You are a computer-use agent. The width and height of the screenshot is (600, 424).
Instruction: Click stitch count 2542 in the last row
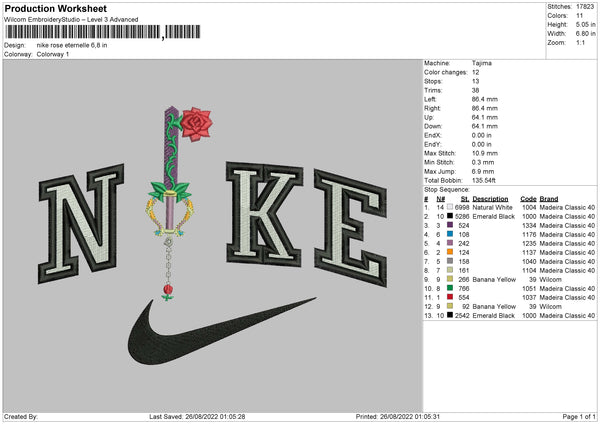[x=462, y=315]
